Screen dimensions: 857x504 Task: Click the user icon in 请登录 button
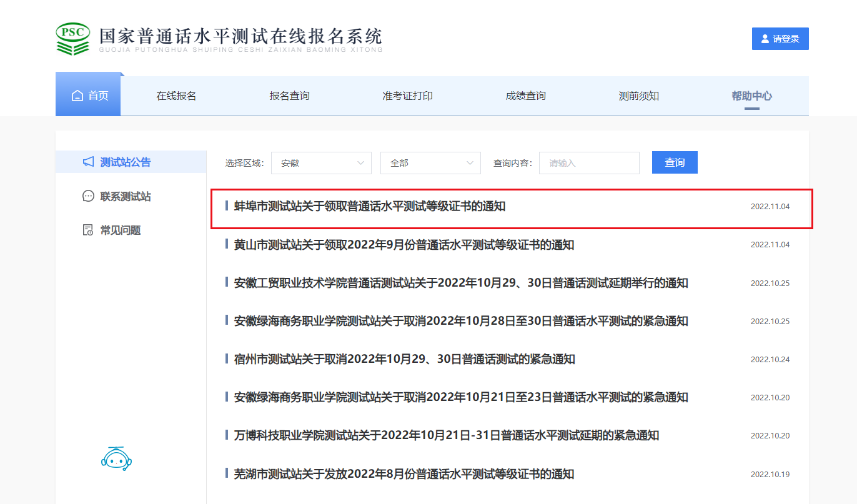[x=765, y=39]
